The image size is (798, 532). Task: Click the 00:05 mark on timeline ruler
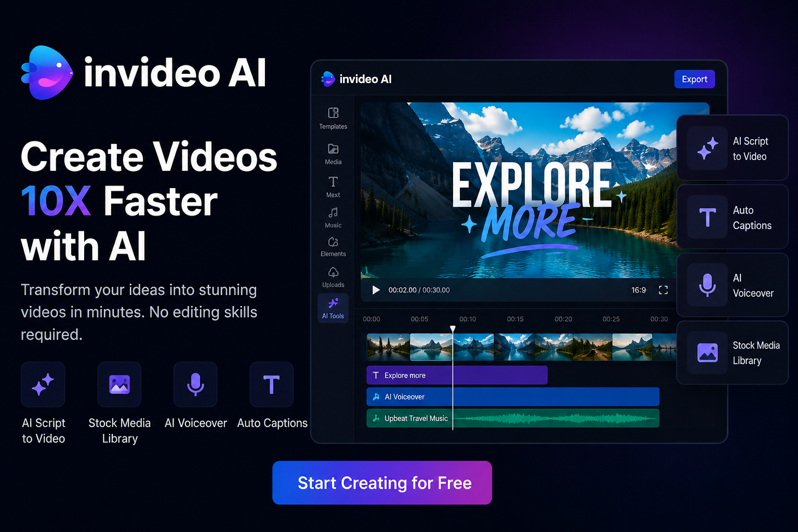419,319
